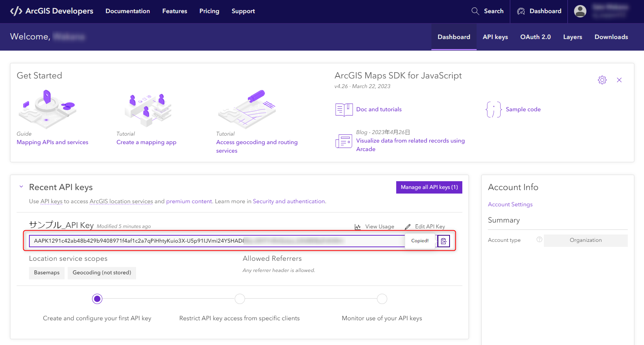Click 'Monitor use of your API keys' text
Viewport: 644px width, 345px height.
click(382, 318)
